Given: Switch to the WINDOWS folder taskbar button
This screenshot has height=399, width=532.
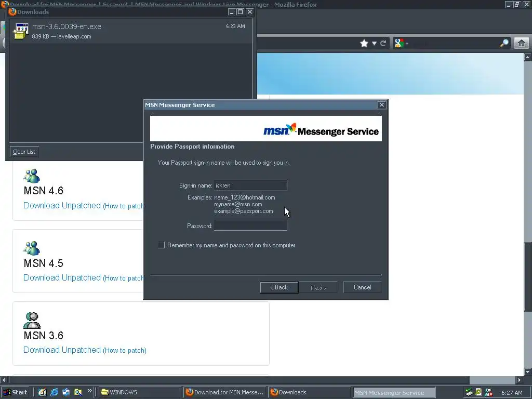Looking at the screenshot, I should coord(140,392).
